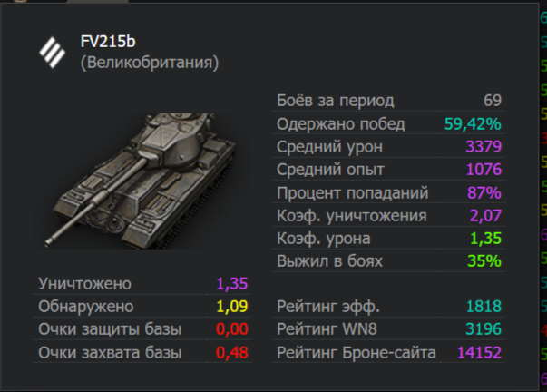Image resolution: width=547 pixels, height=392 pixels.
Task: Click the Очки защиты базы label
Action: click(110, 329)
